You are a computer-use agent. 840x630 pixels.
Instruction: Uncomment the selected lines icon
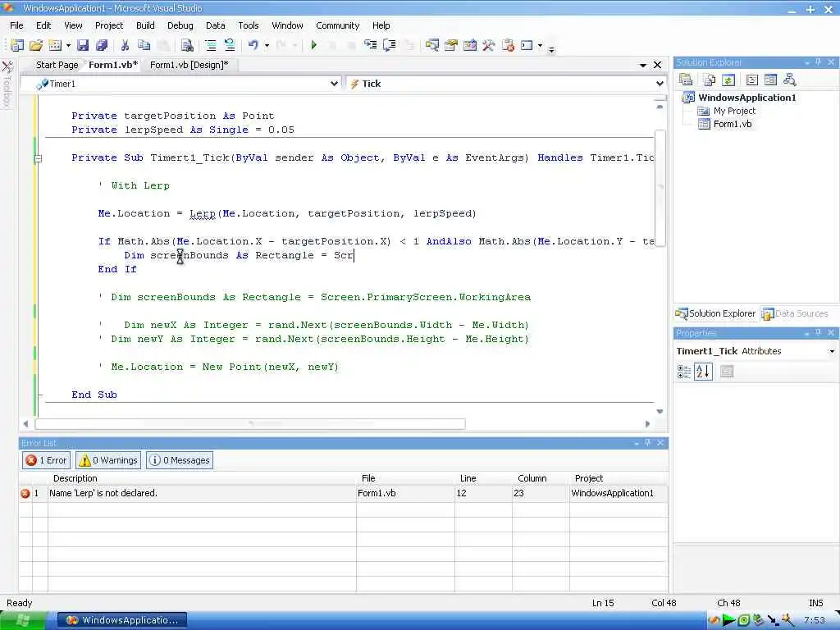[x=230, y=46]
